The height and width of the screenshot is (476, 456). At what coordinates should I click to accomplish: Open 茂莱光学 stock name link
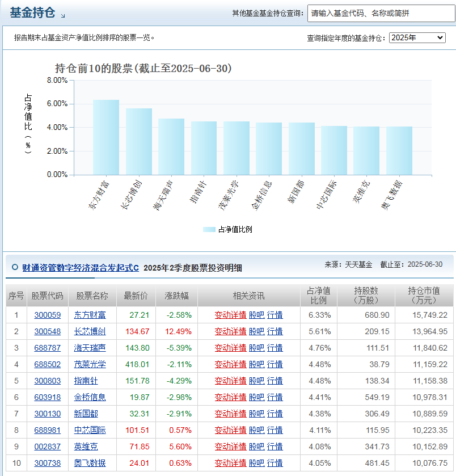90,364
